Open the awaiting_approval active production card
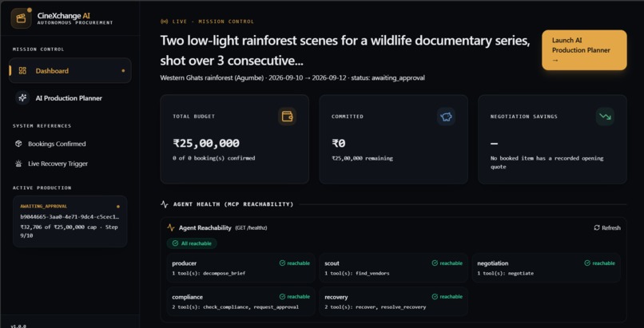Screen dimensions: 644x328 coord(70,221)
